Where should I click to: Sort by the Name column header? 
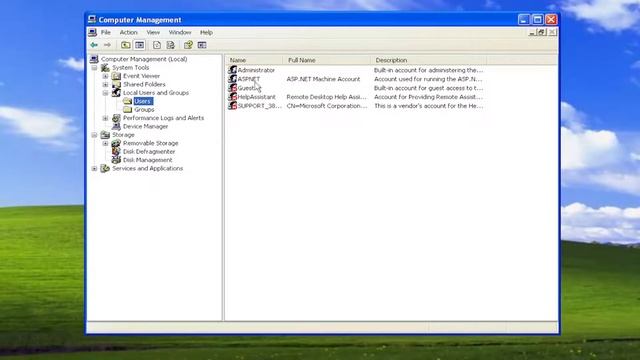[254, 60]
